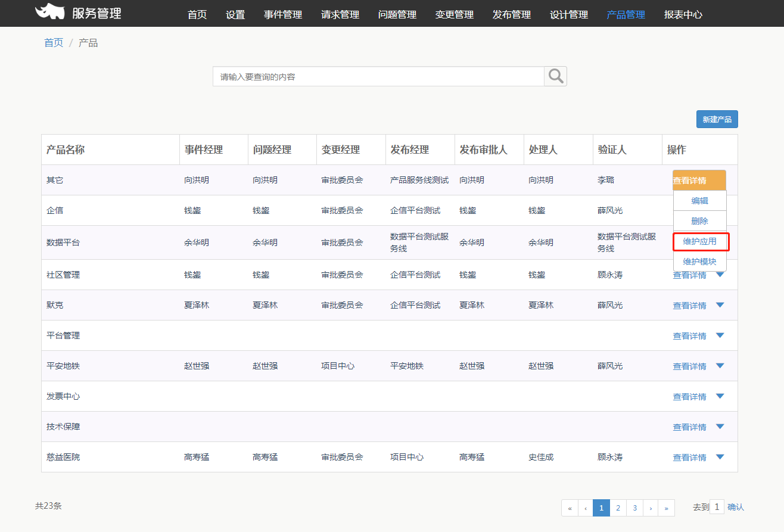Viewport: 784px width, 532px height.
Task: Click 产品服务线测试 cell in 其它 row
Action: [419, 180]
